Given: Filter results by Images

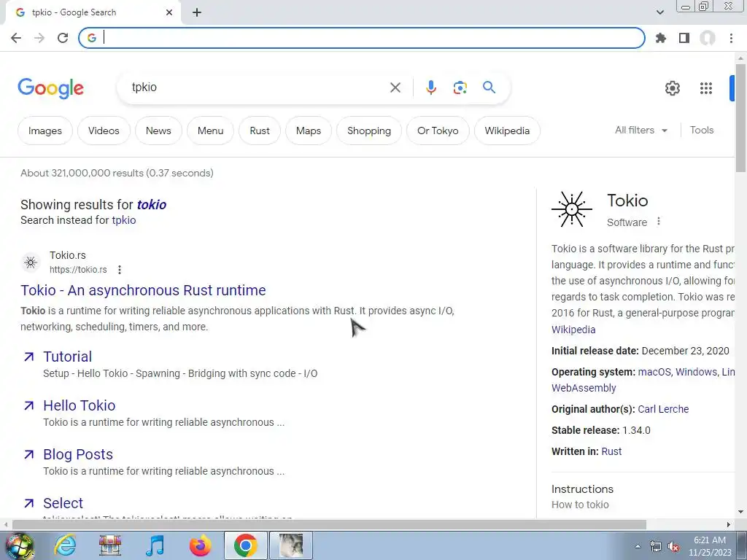Looking at the screenshot, I should click(x=45, y=131).
